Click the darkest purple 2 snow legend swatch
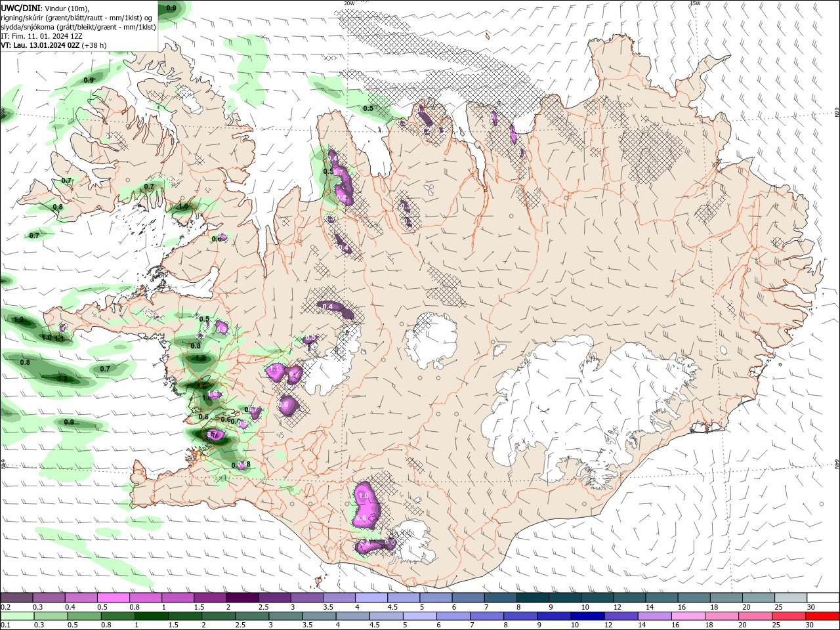Screen dimensions: 840x630 242,598
